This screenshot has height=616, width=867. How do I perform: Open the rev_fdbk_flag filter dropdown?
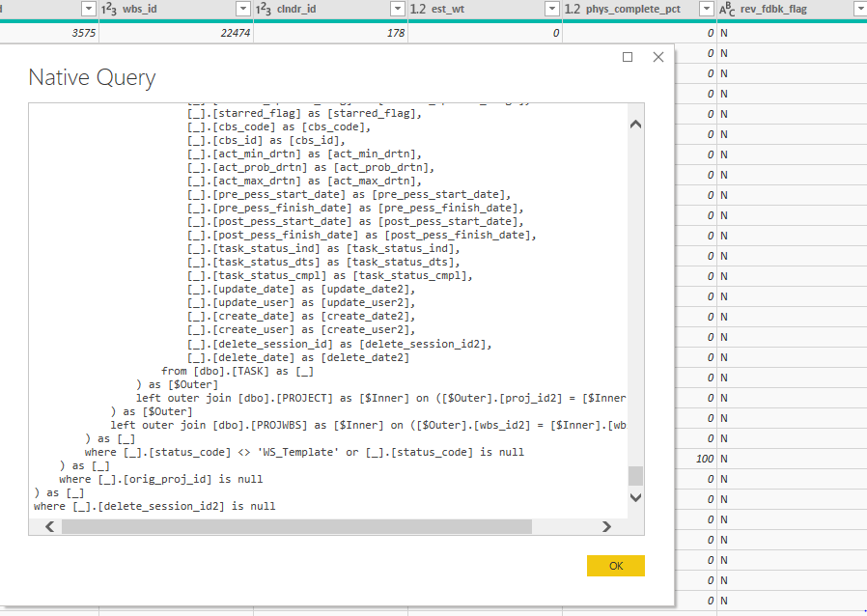click(859, 9)
